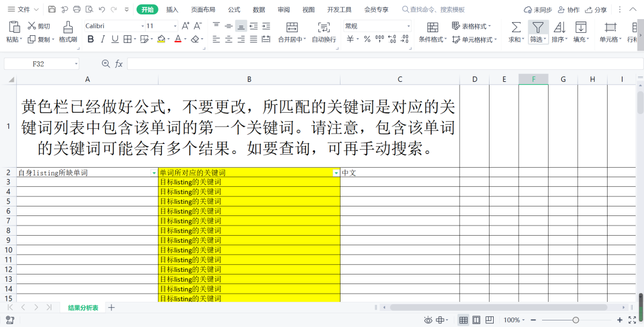
Task: Increase font size with the A+ icon
Action: pyautogui.click(x=185, y=26)
